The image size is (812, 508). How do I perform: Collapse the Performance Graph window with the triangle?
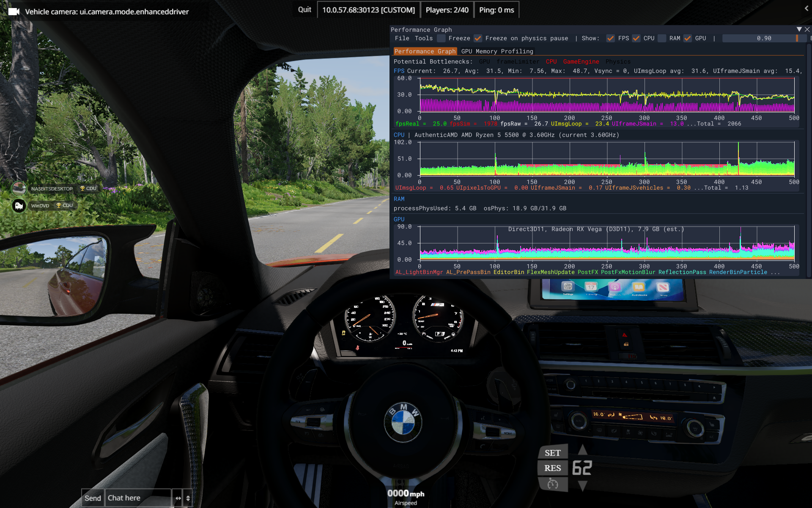pyautogui.click(x=799, y=29)
